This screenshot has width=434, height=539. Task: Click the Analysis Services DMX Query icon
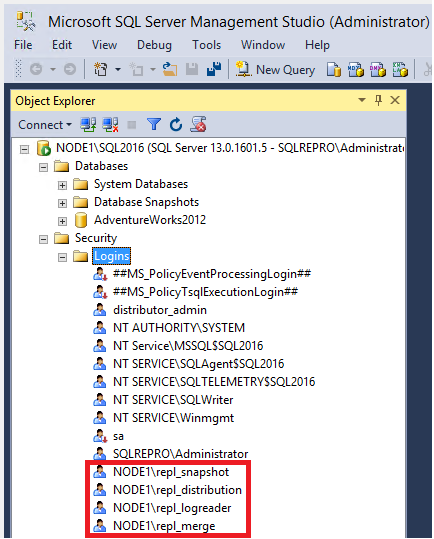click(378, 69)
